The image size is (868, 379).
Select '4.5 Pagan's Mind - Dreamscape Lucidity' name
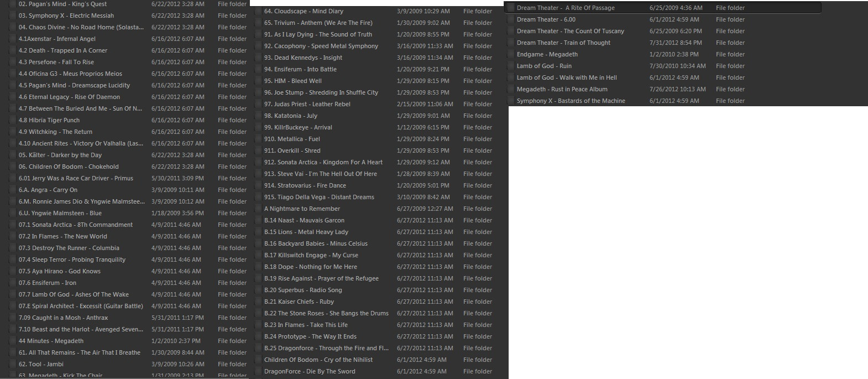pyautogui.click(x=74, y=85)
